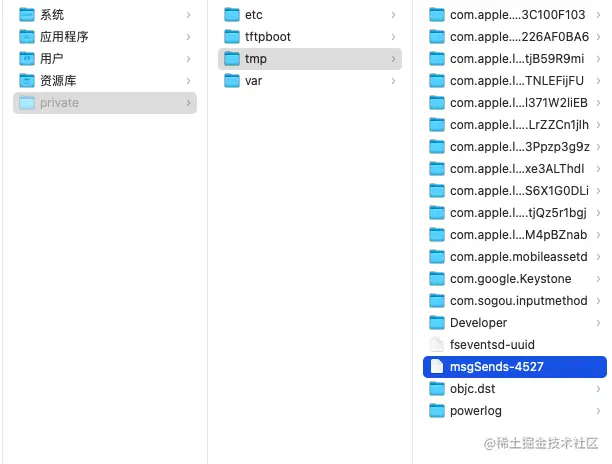Select the 应用程序 folder name

click(x=64, y=37)
